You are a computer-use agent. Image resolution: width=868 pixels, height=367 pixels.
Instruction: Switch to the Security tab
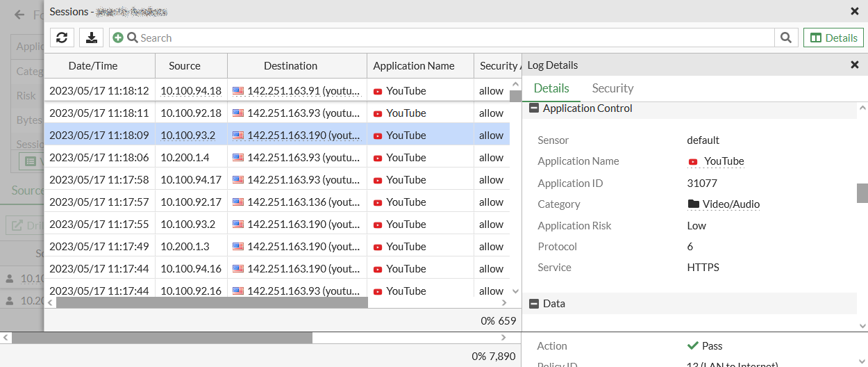[612, 88]
